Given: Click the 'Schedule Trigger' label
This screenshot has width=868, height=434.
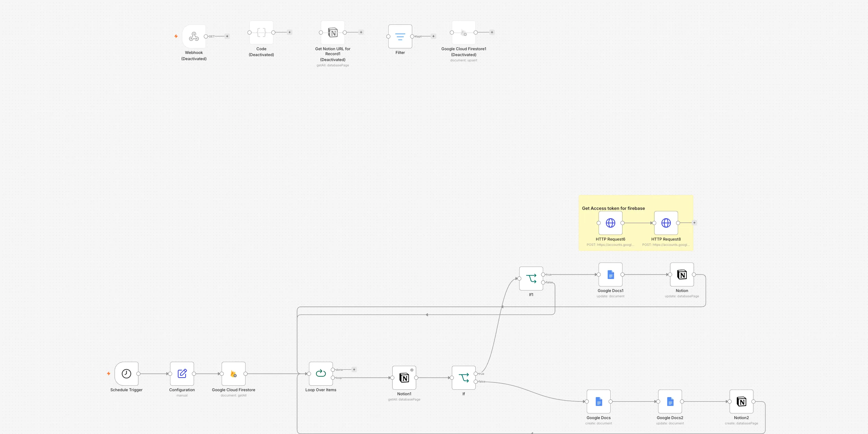Looking at the screenshot, I should tap(126, 390).
